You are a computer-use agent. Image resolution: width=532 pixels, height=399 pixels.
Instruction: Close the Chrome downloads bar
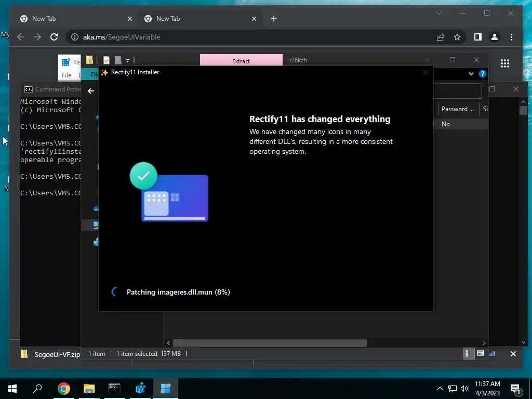(x=513, y=354)
